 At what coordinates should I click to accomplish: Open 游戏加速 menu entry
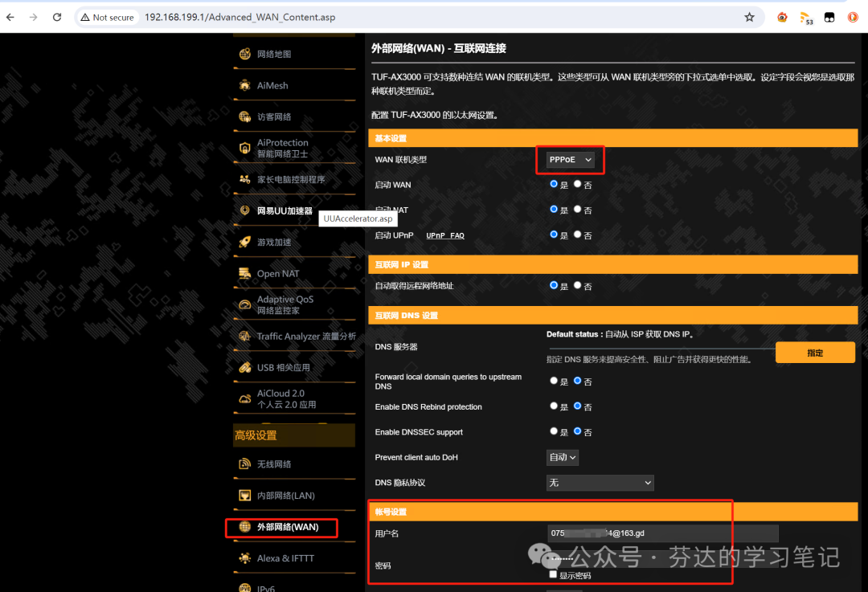click(274, 243)
